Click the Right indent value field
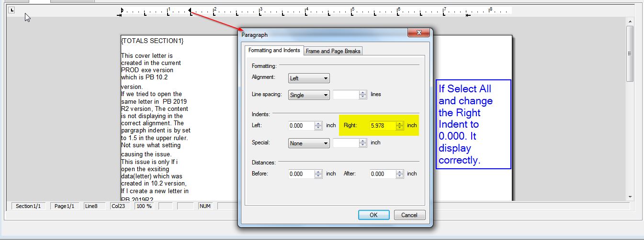The width and height of the screenshot is (644, 240). tap(383, 126)
